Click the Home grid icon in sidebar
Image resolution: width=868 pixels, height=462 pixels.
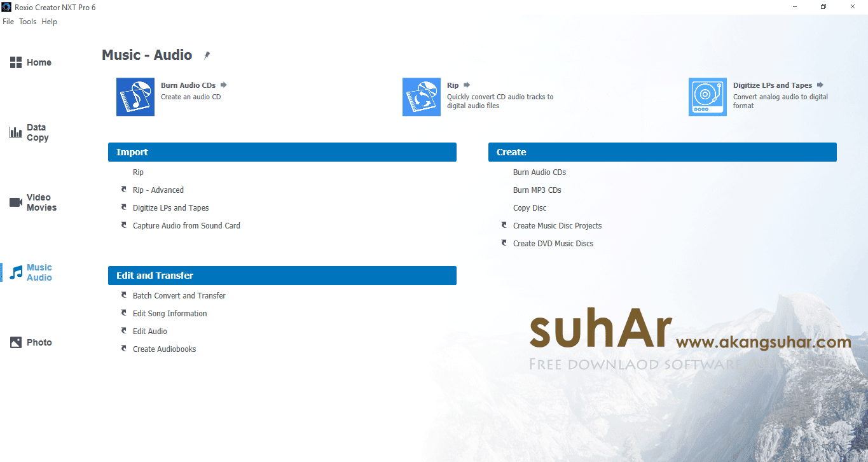tap(16, 62)
